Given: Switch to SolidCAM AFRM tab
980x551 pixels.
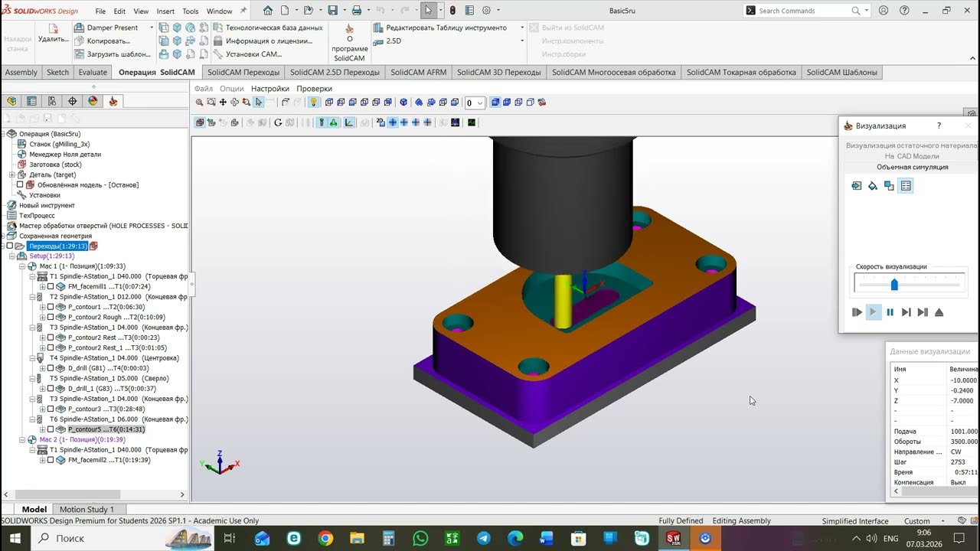Looking at the screenshot, I should pyautogui.click(x=418, y=72).
